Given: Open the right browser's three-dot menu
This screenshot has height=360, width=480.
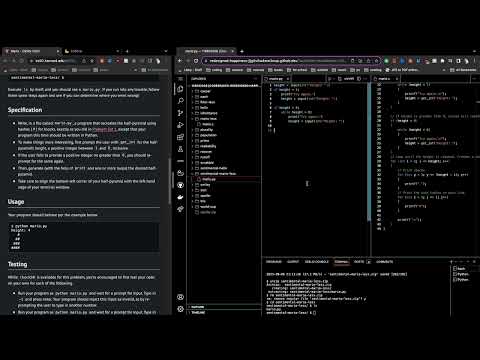Looking at the screenshot, I should tap(474, 61).
